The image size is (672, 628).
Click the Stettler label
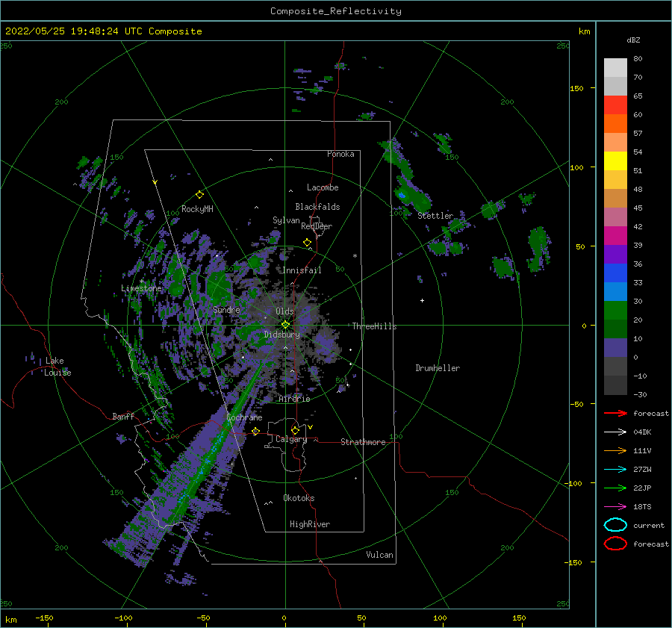(x=435, y=216)
